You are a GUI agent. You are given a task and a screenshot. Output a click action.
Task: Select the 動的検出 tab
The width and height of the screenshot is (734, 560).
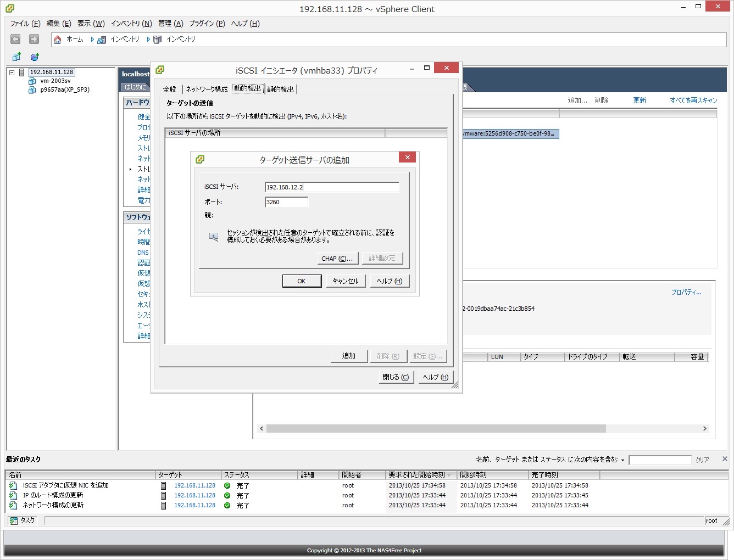(248, 88)
